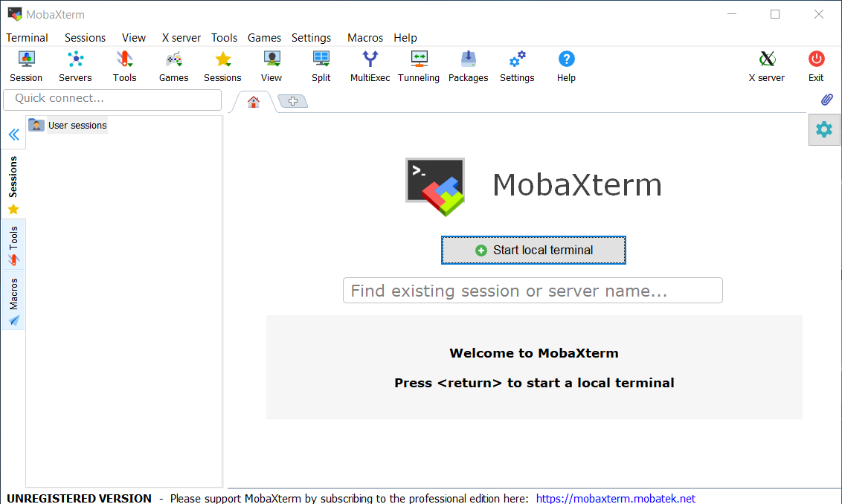Viewport: 842px width, 504px height.
Task: Click the teal gear button at right
Action: click(x=823, y=129)
